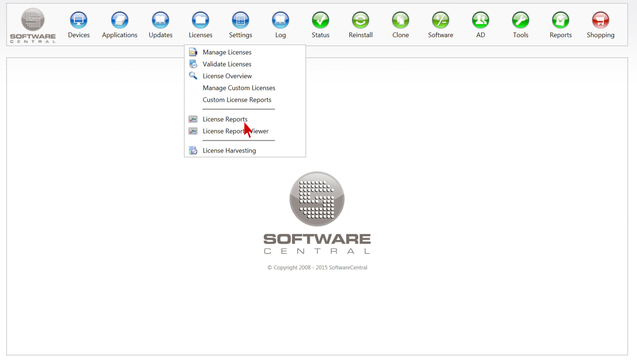Open the Updates icon
Screen dimensions: 637x364
tap(161, 20)
